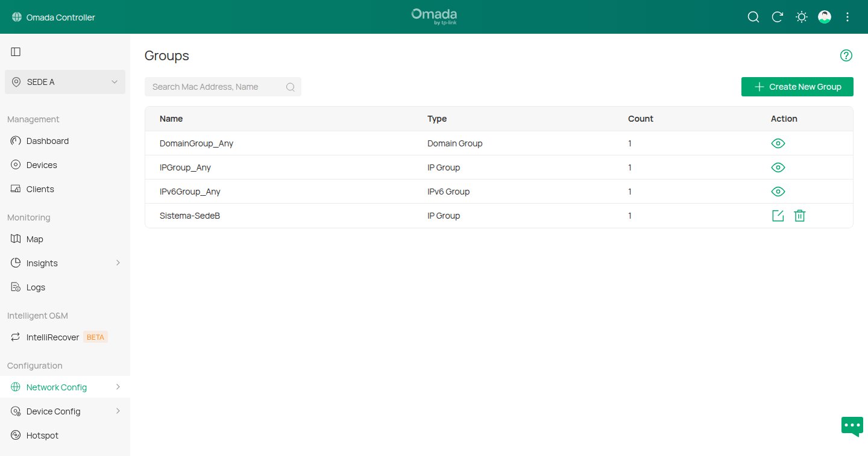Focus the Search Mac Address, Name field
Screen dimensions: 868x456
coord(223,87)
